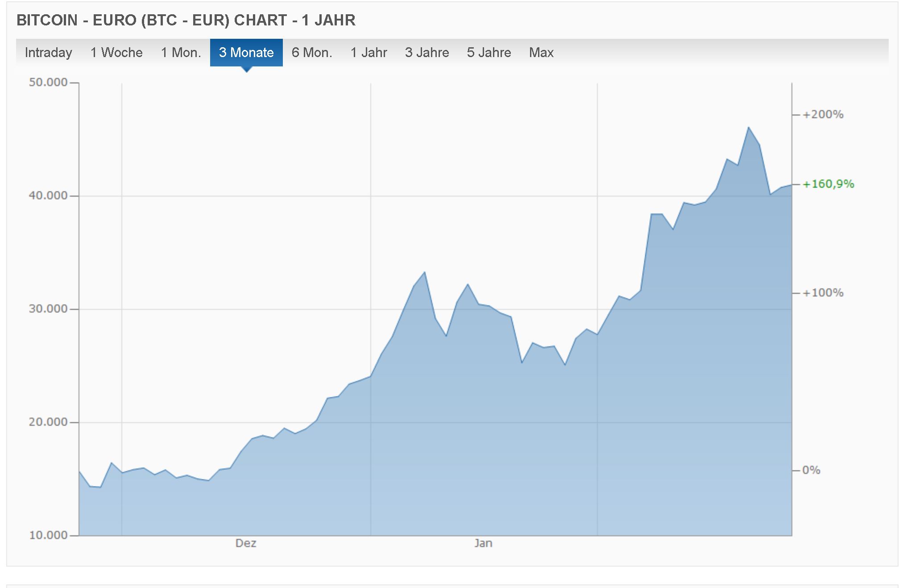The height and width of the screenshot is (588, 907).
Task: Show the 3 Jahre chart range
Action: (x=427, y=53)
